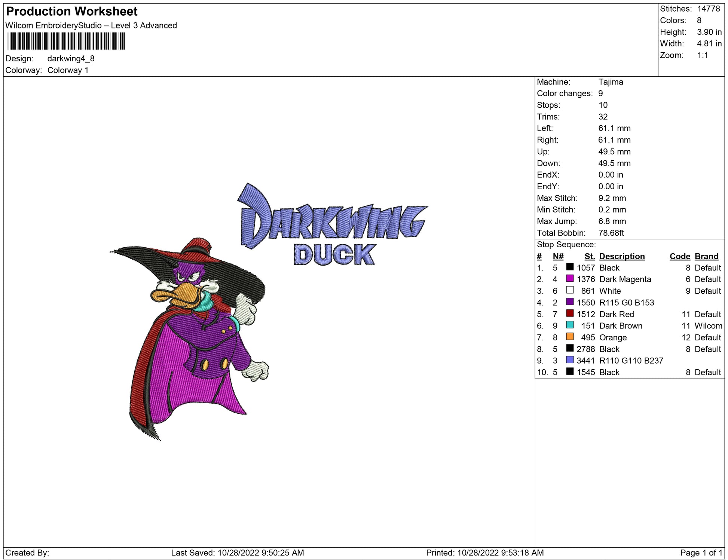
Task: Click the purple R115 G0 B153 swatch
Action: coord(570,302)
